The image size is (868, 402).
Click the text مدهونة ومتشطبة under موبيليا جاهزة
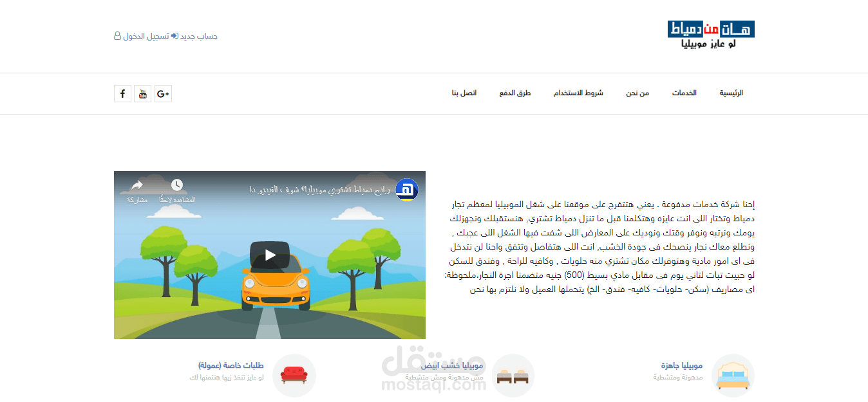coord(678,378)
